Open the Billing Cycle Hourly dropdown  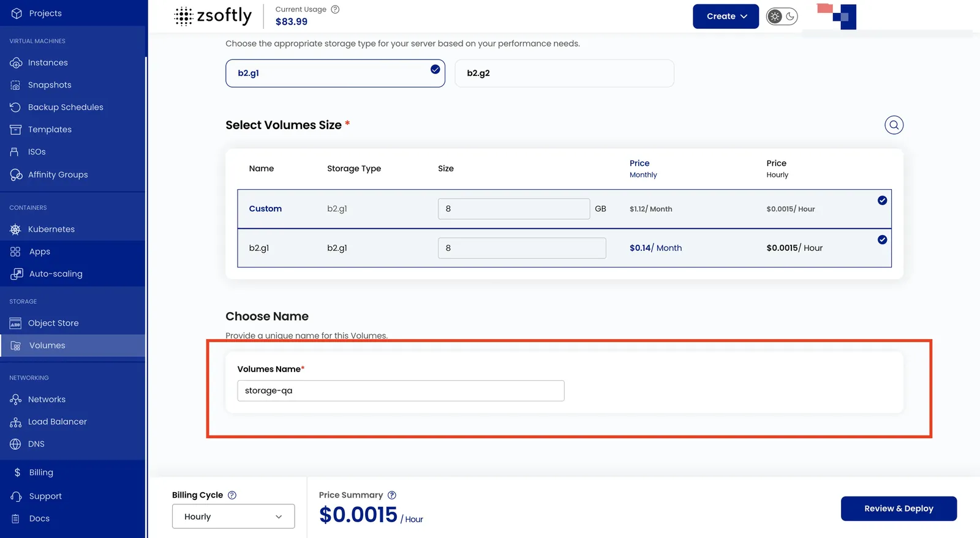click(233, 517)
